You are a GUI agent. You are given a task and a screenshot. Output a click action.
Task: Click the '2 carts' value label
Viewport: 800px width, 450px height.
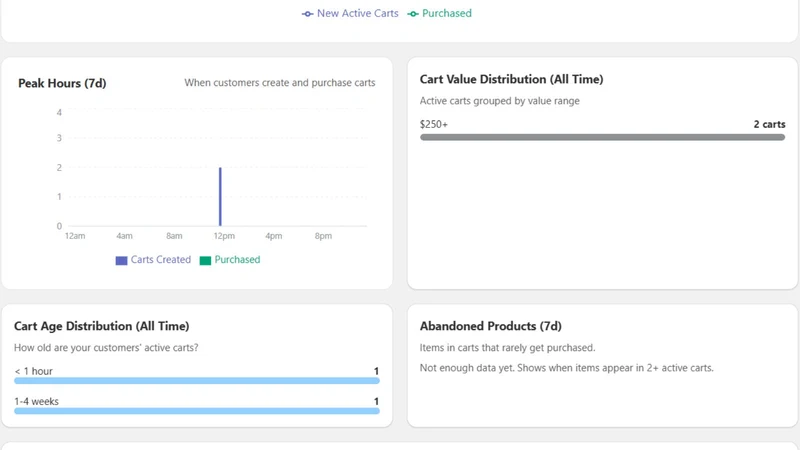[x=769, y=124]
